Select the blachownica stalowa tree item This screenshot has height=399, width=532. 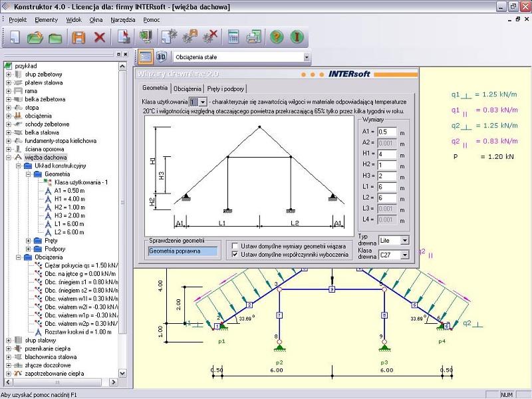(x=51, y=357)
